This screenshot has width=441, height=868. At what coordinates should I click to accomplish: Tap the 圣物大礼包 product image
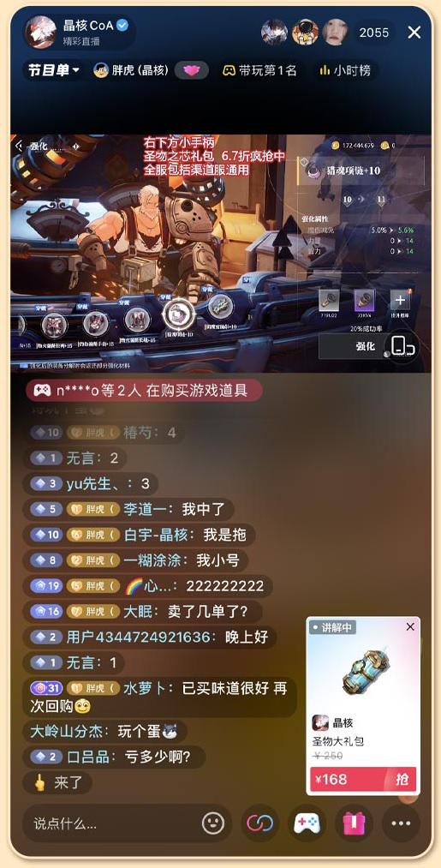tap(363, 672)
